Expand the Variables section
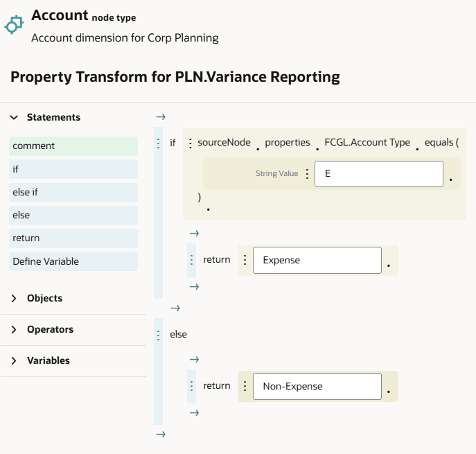This screenshot has width=476, height=454. coord(14,360)
